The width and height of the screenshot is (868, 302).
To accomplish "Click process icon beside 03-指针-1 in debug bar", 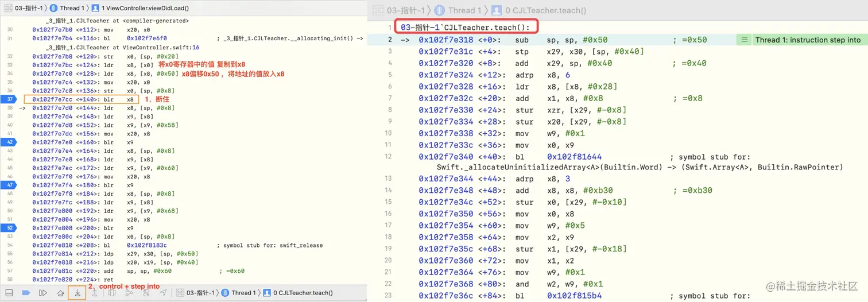I will pos(180,293).
